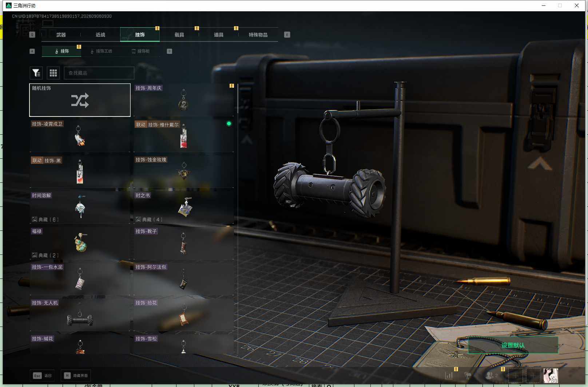
Task: Open the 武器 tab
Action: 61,35
